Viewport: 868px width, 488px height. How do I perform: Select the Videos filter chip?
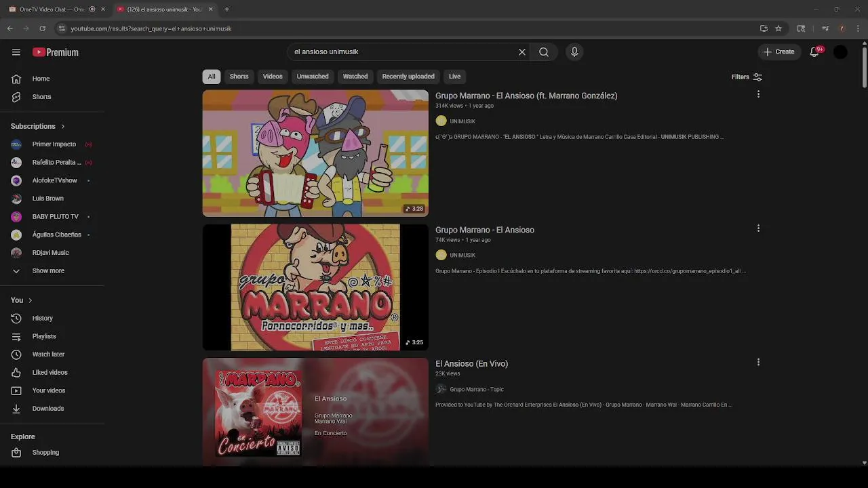point(273,77)
